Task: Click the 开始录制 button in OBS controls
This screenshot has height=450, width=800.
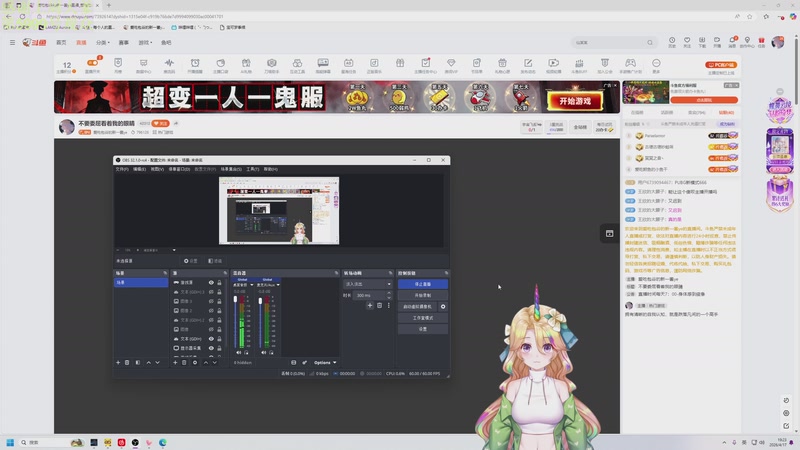Action: (x=422, y=295)
